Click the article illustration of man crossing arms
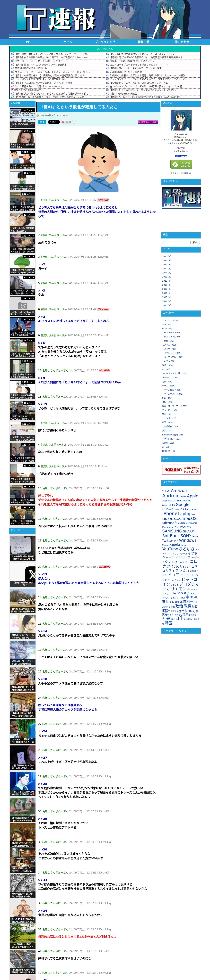The image size is (210, 980). tap(98, 162)
